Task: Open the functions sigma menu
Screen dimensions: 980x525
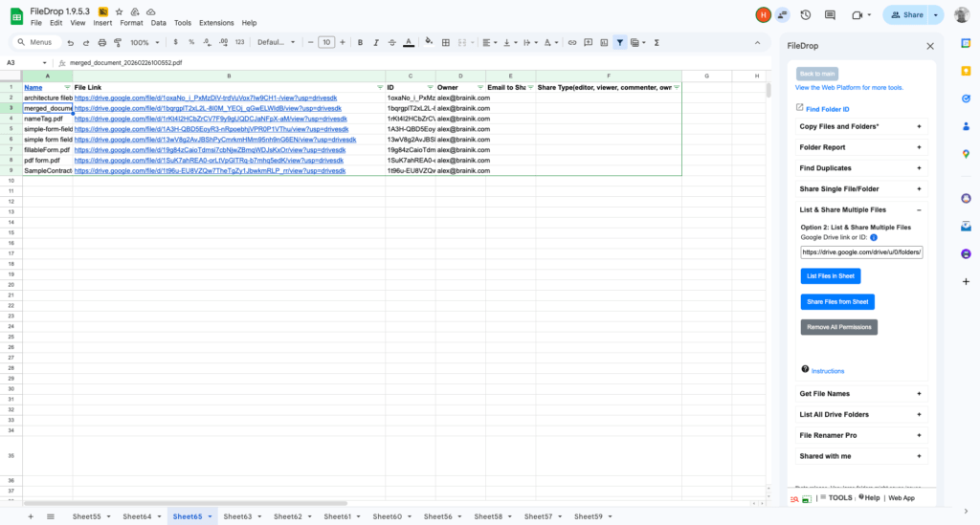Action: 657,42
